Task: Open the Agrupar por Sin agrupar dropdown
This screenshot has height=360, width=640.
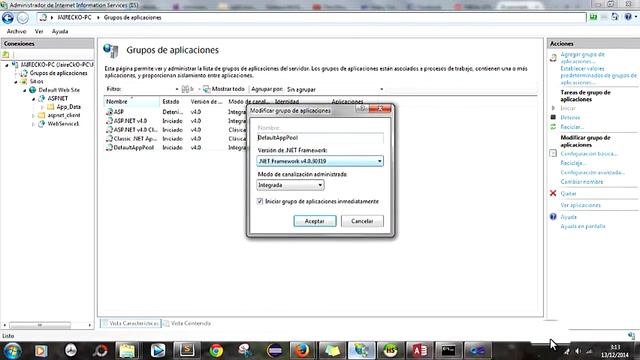Action: point(334,89)
